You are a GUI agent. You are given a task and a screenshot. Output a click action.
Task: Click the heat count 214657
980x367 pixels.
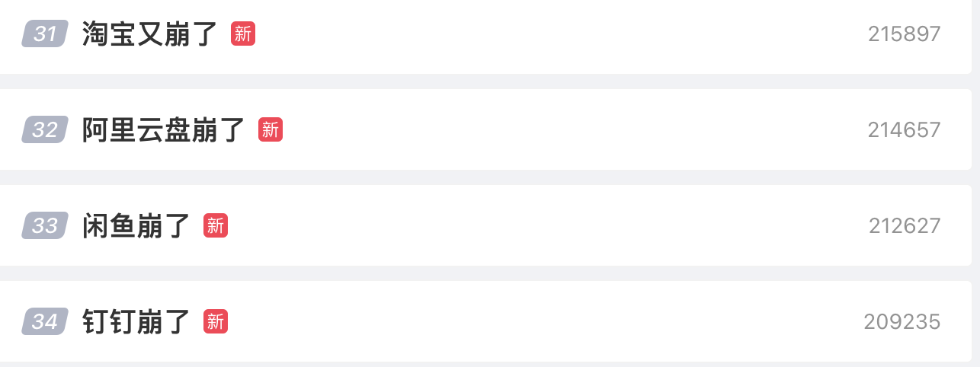905,129
